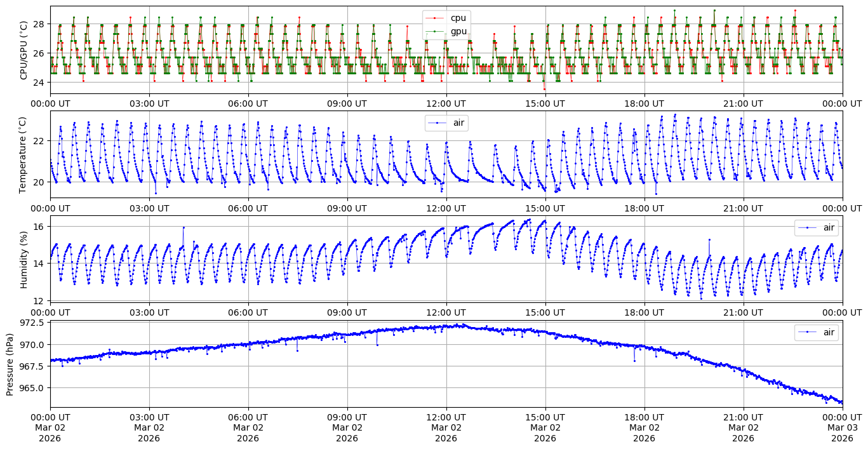Screen dimensions: 868x449
Task: Click the Pressure (hPa) y-axis label
Action: point(10,364)
